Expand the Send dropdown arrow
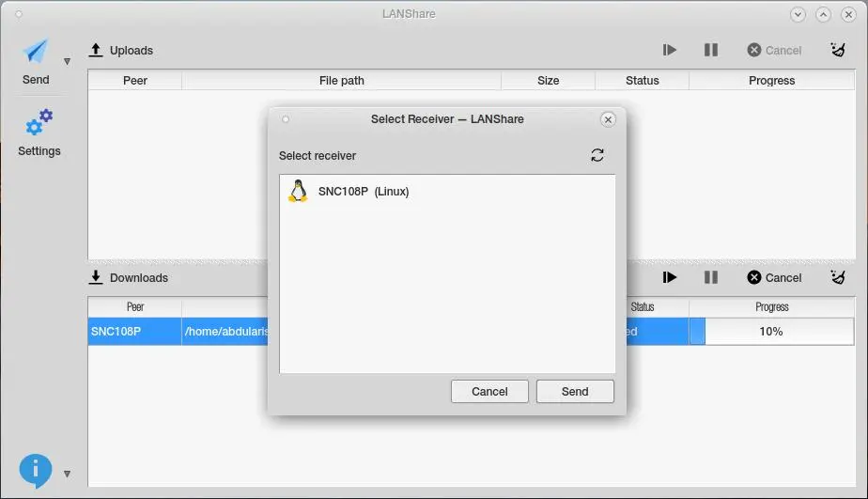This screenshot has height=499, width=868. 67,61
